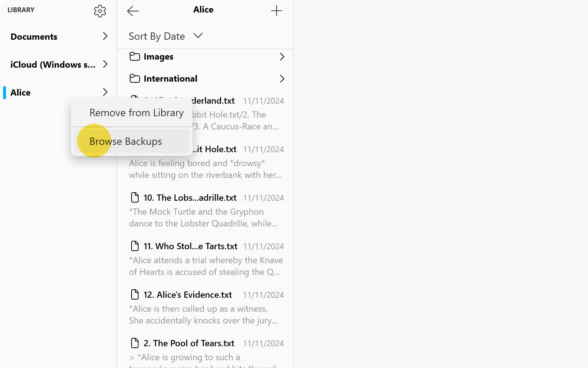Select the Alice library in the sidebar
588x368 pixels.
click(21, 92)
